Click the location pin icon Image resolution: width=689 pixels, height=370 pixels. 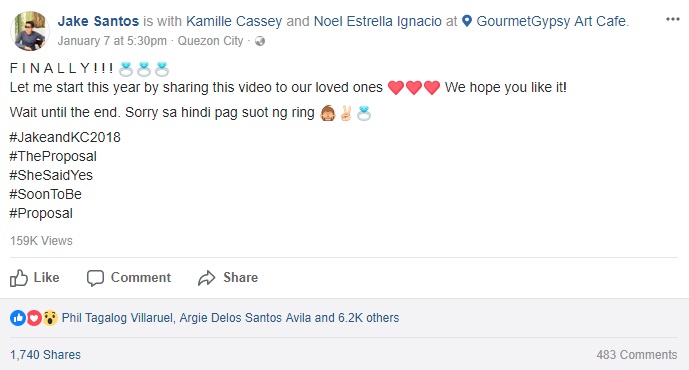pyautogui.click(x=467, y=21)
